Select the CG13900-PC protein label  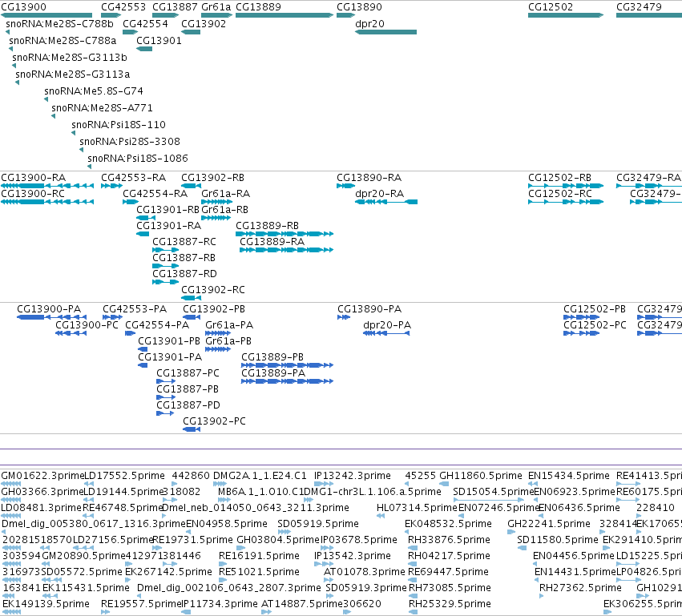tap(87, 325)
